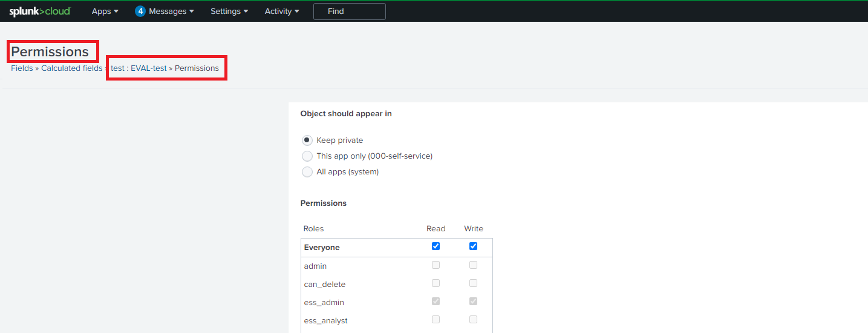
Task: Click the splunk>cloud logo
Action: tap(40, 12)
